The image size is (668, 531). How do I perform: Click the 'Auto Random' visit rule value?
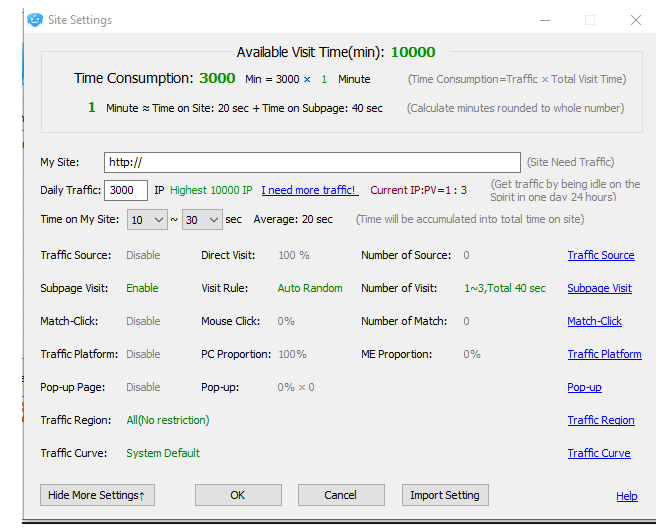(x=310, y=288)
